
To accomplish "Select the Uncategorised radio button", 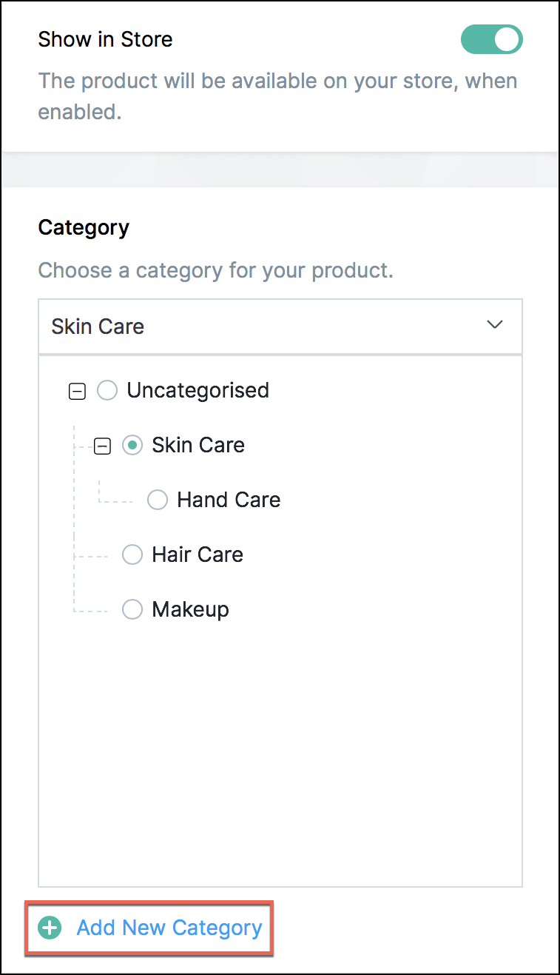I will point(107,390).
